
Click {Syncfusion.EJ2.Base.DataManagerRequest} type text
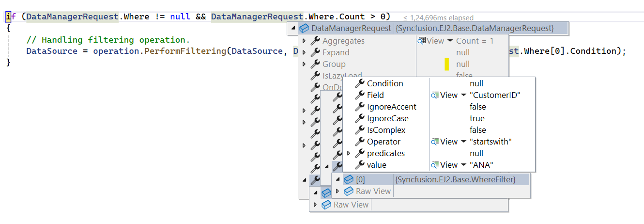click(x=475, y=28)
